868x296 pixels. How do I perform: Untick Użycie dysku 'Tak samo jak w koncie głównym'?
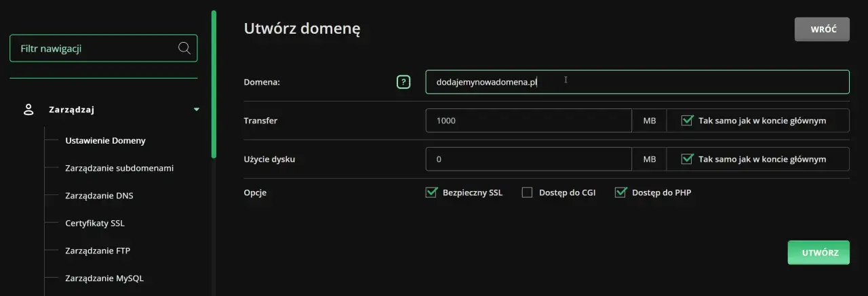click(687, 159)
